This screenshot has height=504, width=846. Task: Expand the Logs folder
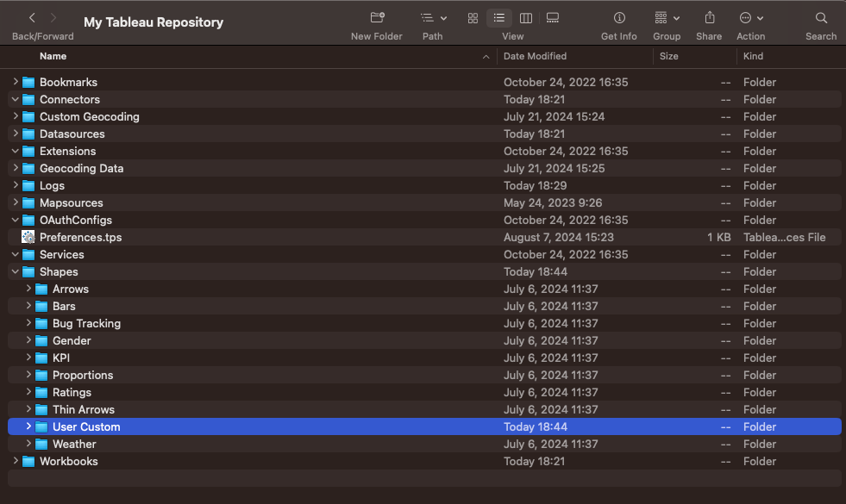click(x=16, y=185)
